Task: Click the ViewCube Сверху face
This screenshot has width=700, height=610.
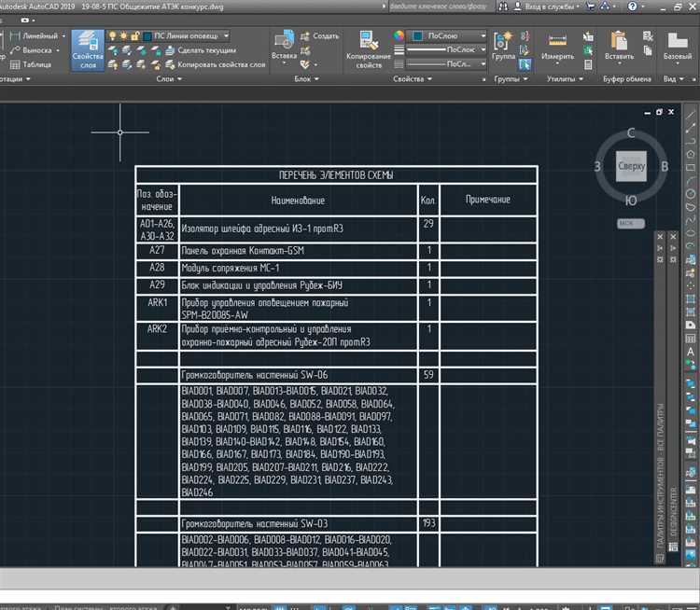Action: point(631,166)
